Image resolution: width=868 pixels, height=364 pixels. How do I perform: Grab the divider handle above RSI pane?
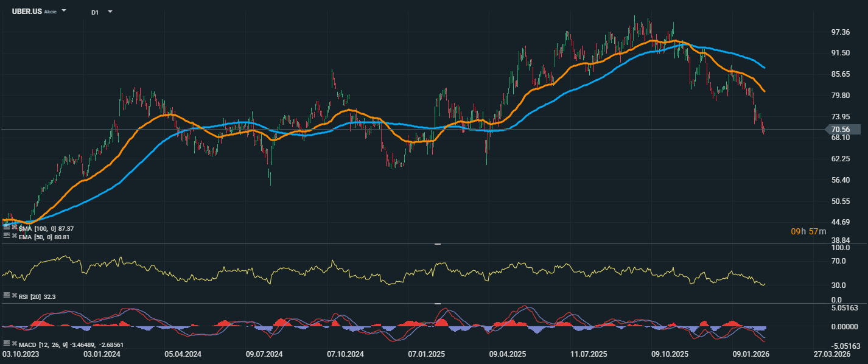click(437, 244)
